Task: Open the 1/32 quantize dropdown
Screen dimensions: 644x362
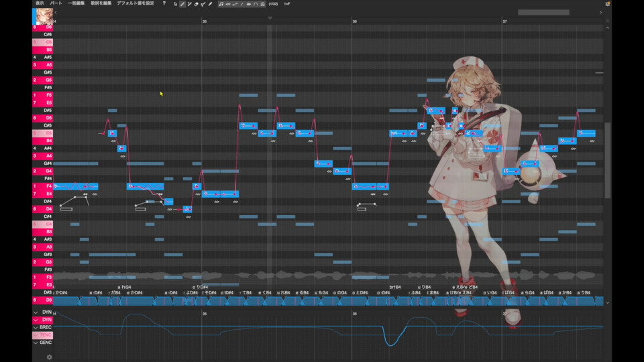Action: pos(274,4)
